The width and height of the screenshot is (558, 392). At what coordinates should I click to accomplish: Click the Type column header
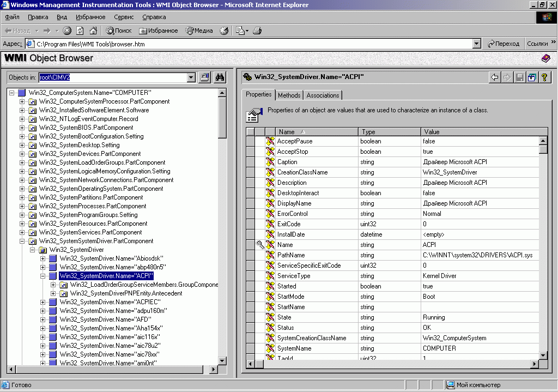390,132
